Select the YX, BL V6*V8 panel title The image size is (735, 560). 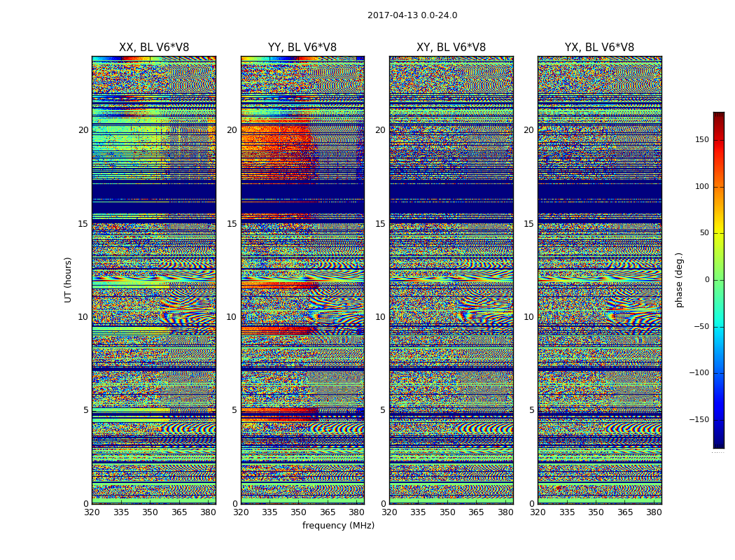[599, 48]
